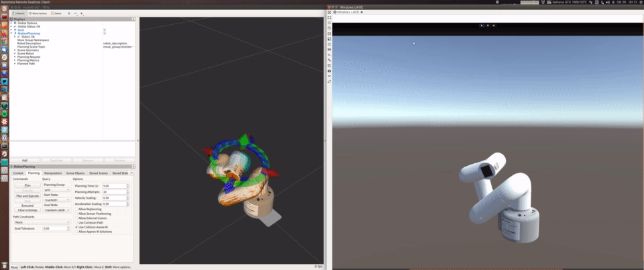The image size is (644, 270).
Task: Activate the Select tool in RViz
Action: [56, 13]
